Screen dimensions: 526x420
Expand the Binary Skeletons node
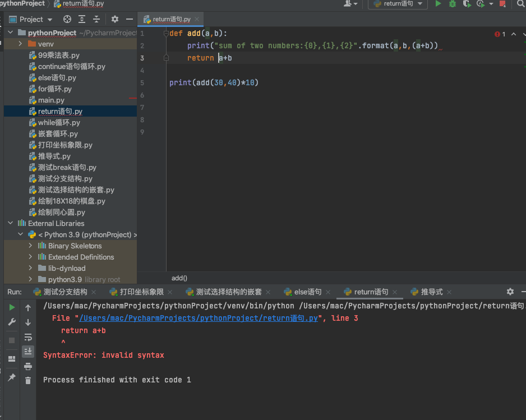[30, 246]
